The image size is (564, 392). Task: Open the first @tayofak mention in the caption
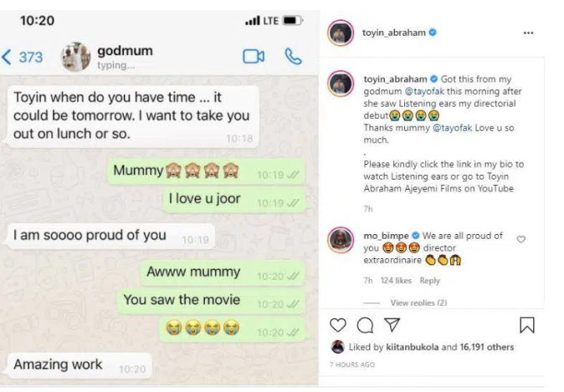coord(424,91)
